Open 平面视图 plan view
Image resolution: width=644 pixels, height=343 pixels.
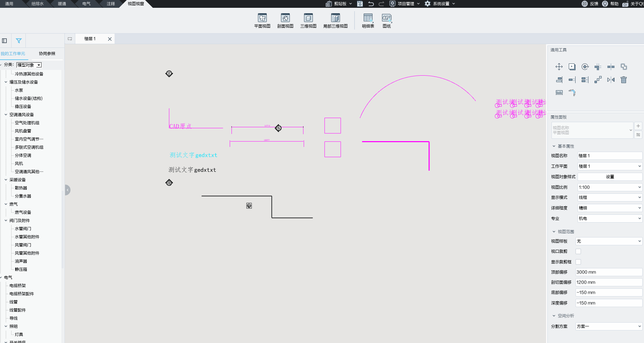(x=262, y=21)
